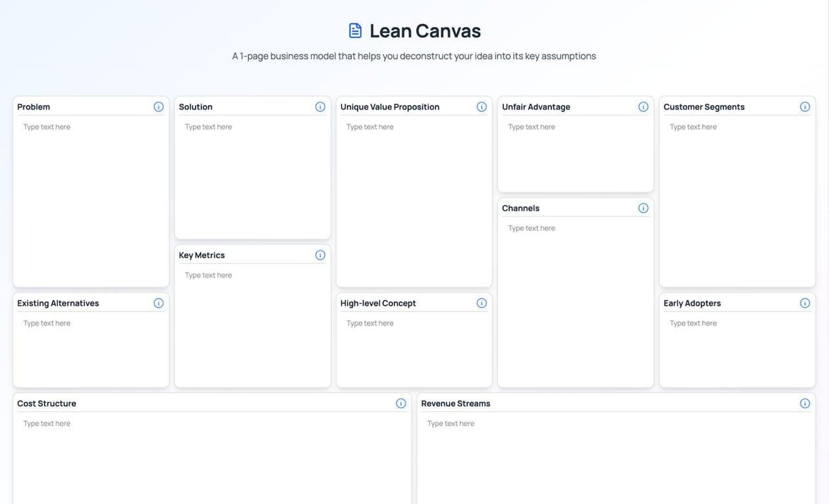View info for Unique Value Proposition

pyautogui.click(x=481, y=105)
